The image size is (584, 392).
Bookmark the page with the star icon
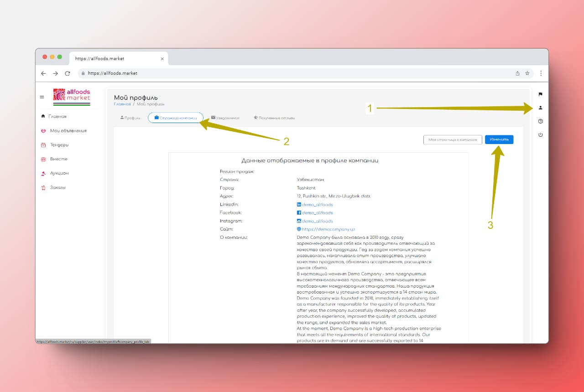point(527,73)
